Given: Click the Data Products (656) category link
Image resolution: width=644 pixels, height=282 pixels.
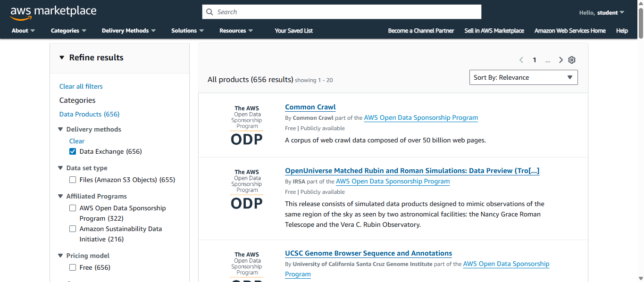Looking at the screenshot, I should coord(90,114).
